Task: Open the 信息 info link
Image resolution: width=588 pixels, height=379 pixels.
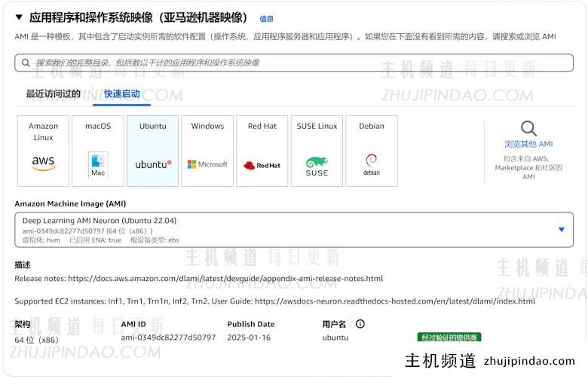Action: [x=266, y=19]
